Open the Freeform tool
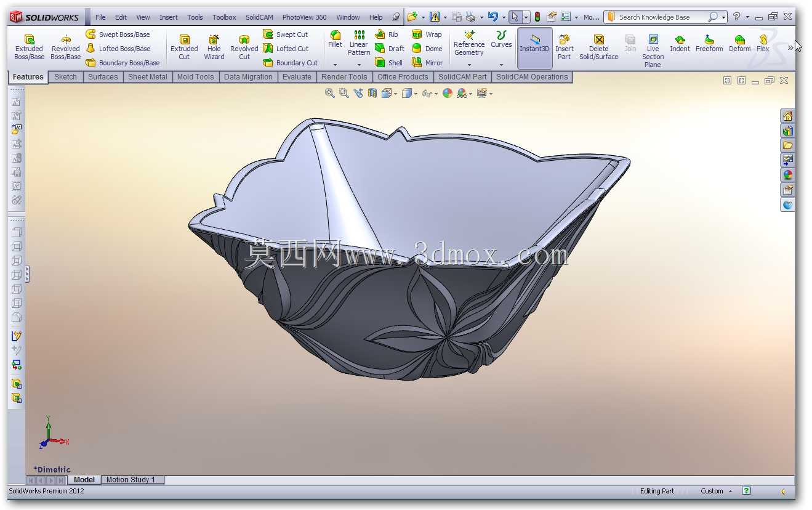This screenshot has height=510, width=812. click(x=709, y=44)
